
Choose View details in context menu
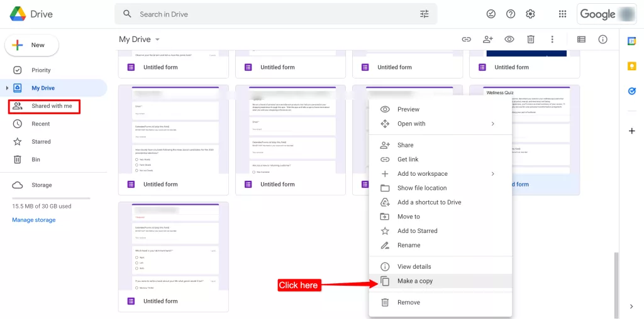click(440, 266)
